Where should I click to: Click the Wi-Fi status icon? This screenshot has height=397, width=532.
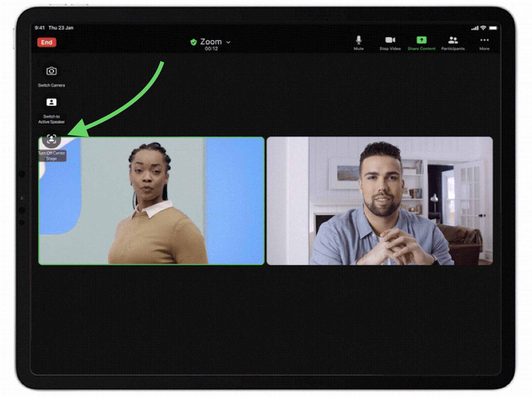(x=483, y=28)
